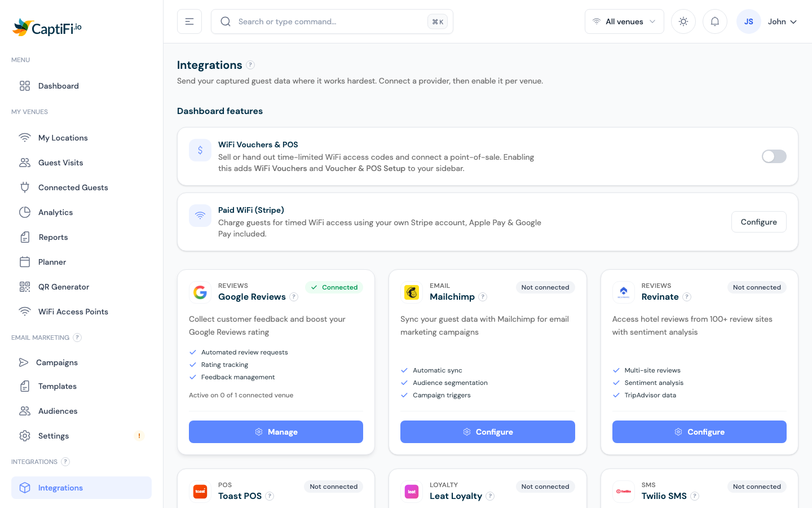
Task: Open help icon beside Toast POS title
Action: tap(270, 496)
